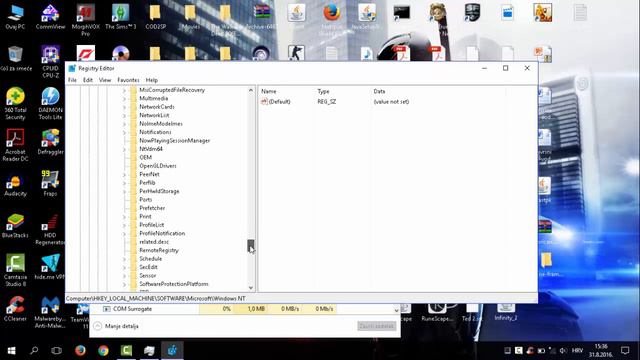Viewport: 640px width, 360px height.
Task: Open the 360 Total Security shortcut
Action: 15,104
